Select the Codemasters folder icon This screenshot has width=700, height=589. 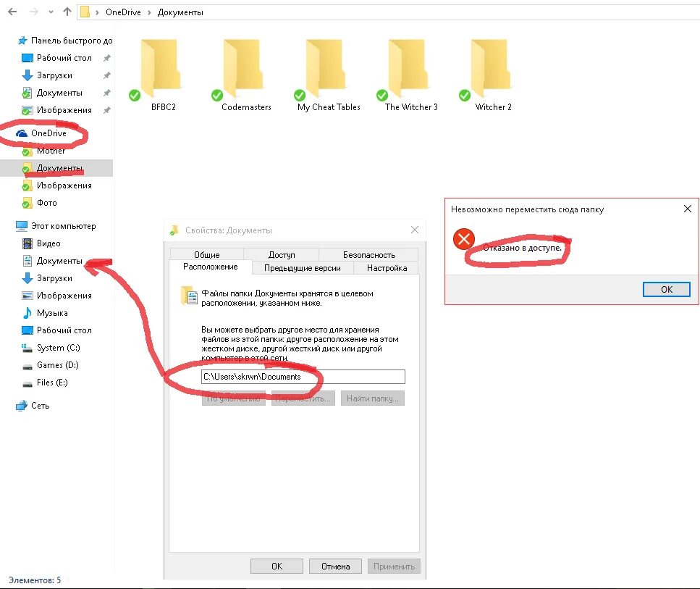[x=243, y=68]
